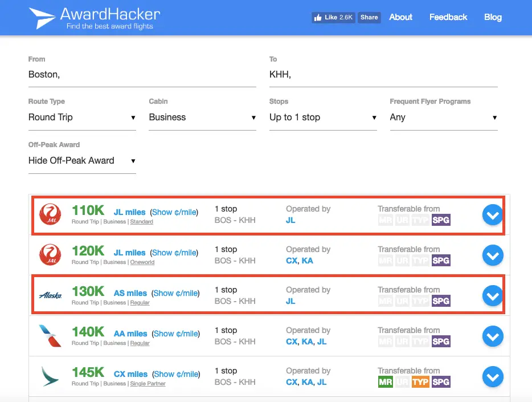This screenshot has width=532, height=402.
Task: Click the green MR badge in 145K row
Action: pos(386,381)
